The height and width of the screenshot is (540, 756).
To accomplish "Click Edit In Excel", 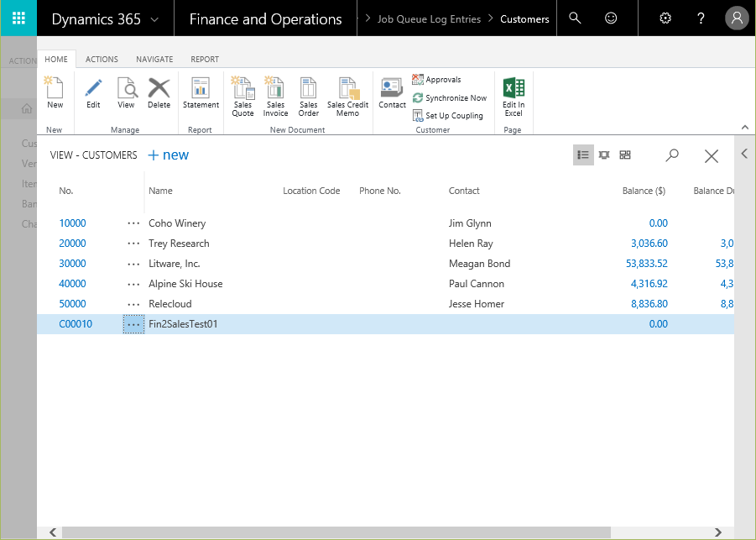I will [x=514, y=97].
